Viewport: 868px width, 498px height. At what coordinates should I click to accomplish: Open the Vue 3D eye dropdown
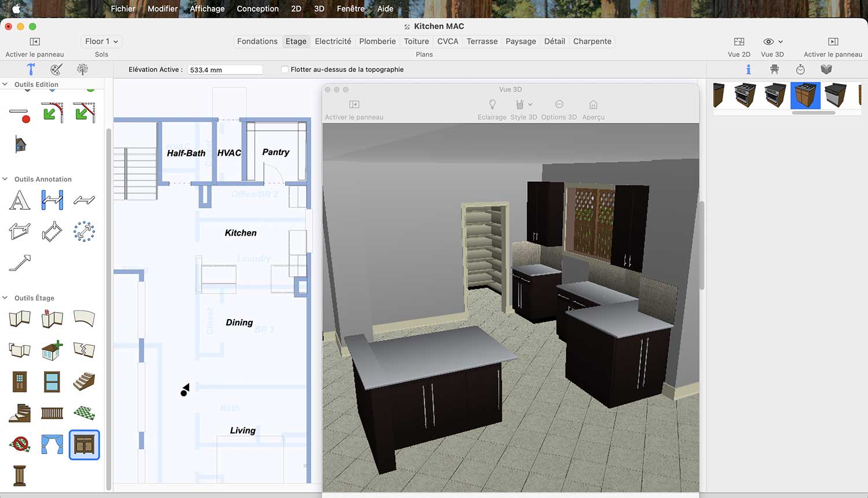[x=773, y=42]
